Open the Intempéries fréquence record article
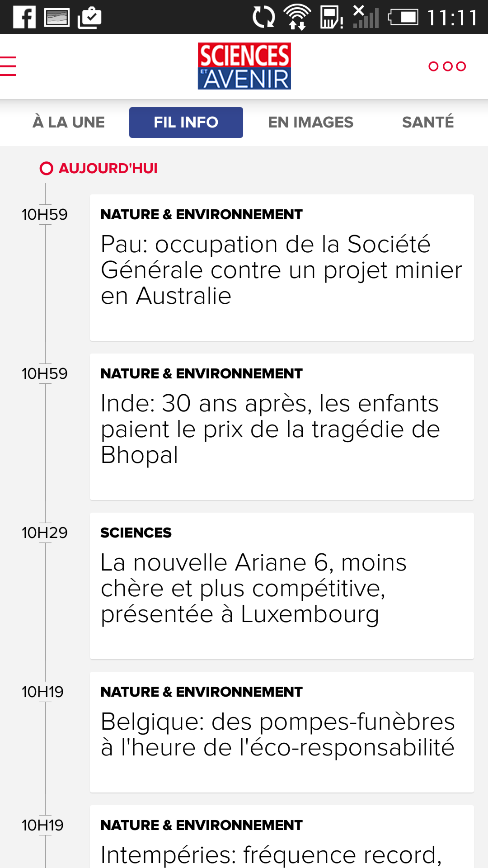The image size is (488, 868). (x=282, y=836)
